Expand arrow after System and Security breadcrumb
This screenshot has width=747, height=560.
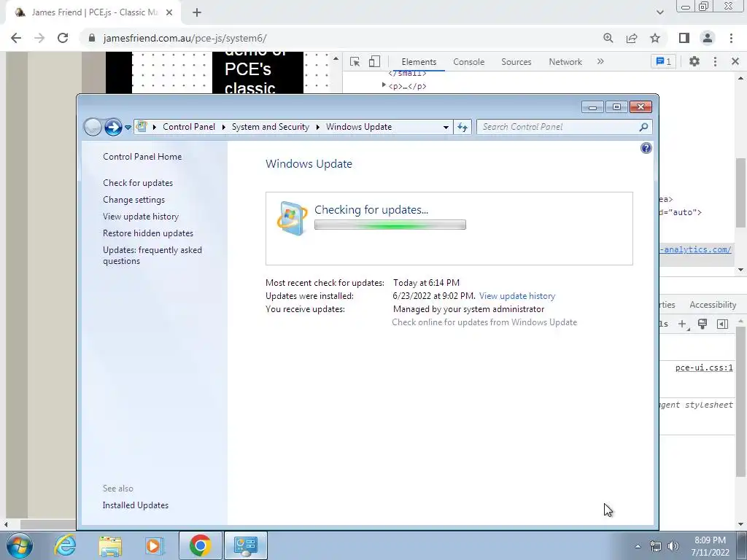coord(317,127)
